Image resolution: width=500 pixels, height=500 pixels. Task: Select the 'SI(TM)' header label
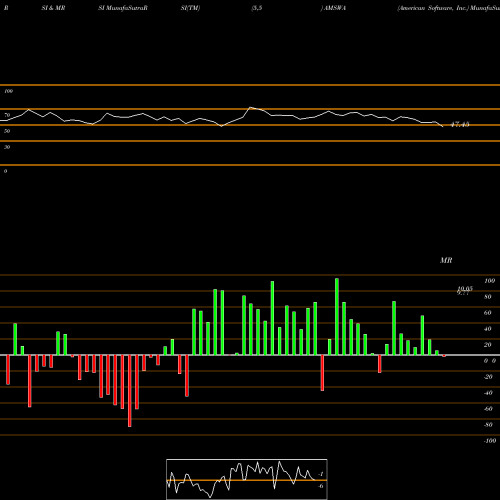[190, 8]
